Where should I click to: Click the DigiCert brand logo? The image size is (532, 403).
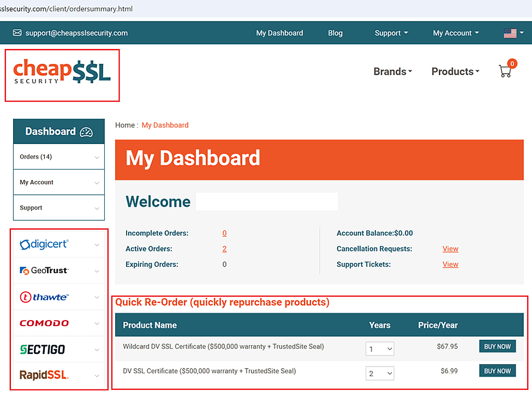coord(44,244)
